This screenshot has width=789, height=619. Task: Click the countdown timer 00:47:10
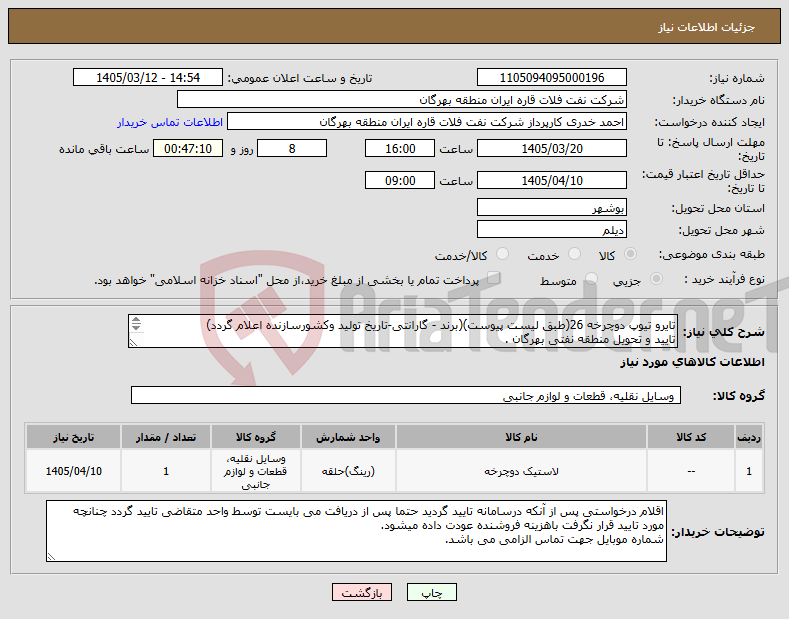pos(188,148)
